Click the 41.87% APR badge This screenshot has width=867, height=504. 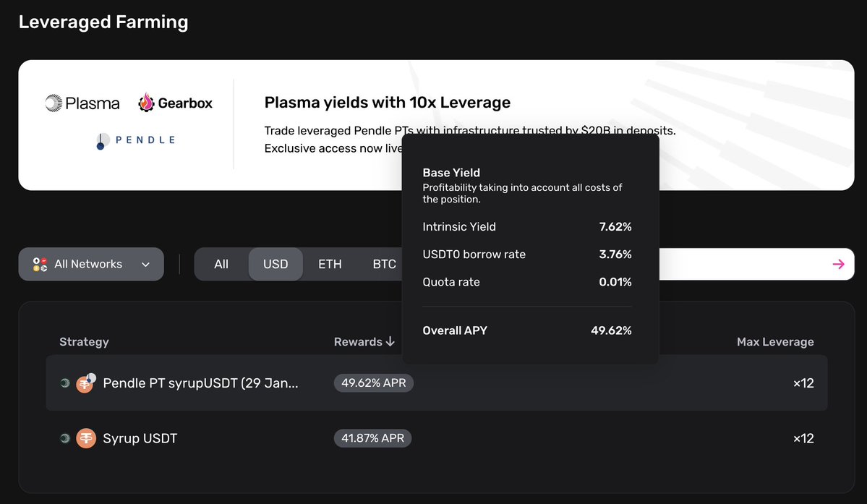click(x=372, y=438)
